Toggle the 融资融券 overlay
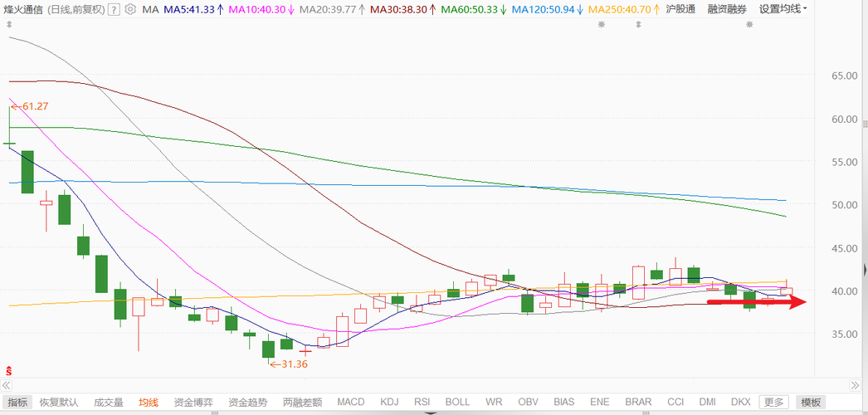Image resolution: width=868 pixels, height=415 pixels. pyautogui.click(x=726, y=9)
